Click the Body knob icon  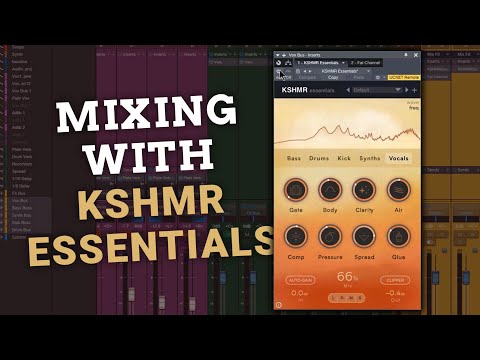coord(330,190)
